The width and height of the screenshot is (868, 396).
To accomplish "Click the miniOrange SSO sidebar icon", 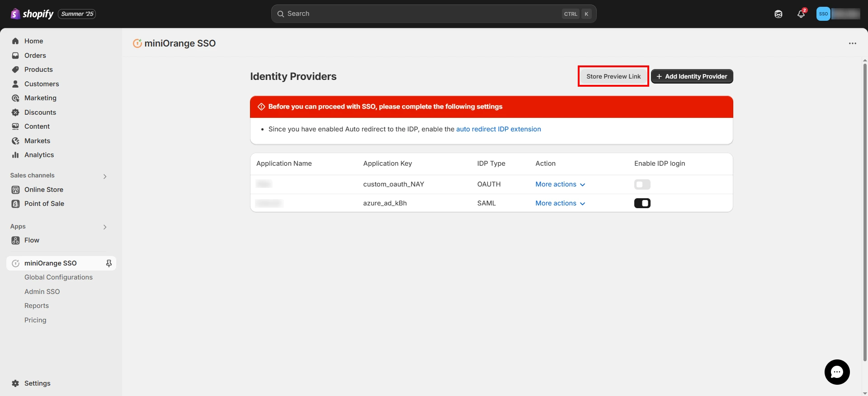I will [15, 263].
